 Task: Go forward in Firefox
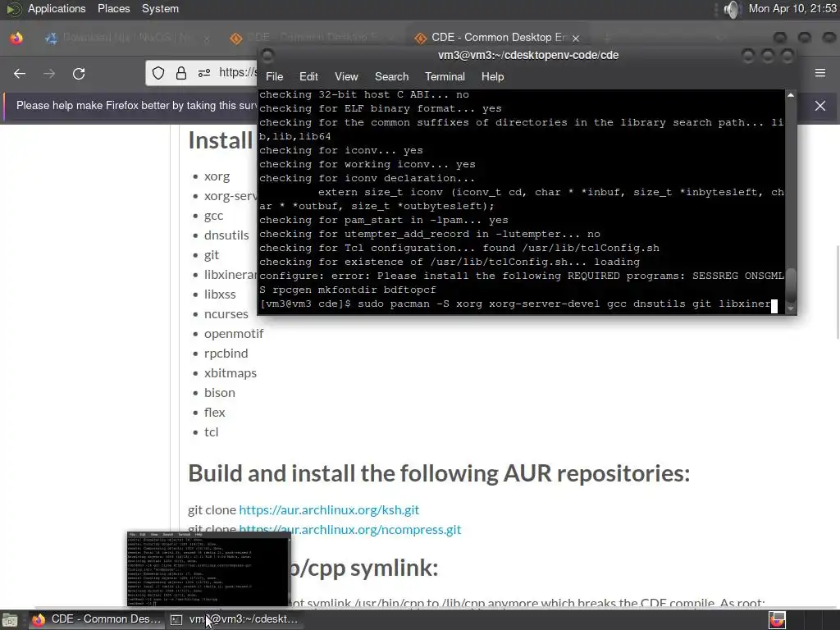tap(49, 73)
